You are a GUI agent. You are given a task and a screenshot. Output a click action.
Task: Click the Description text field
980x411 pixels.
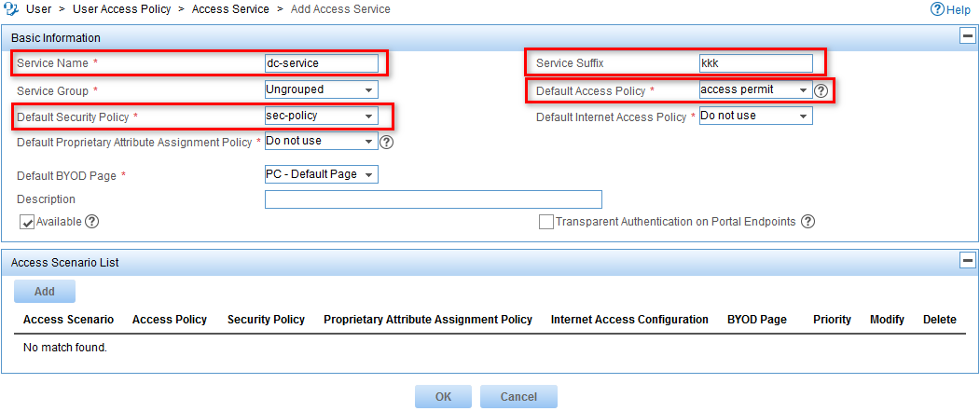tap(434, 199)
